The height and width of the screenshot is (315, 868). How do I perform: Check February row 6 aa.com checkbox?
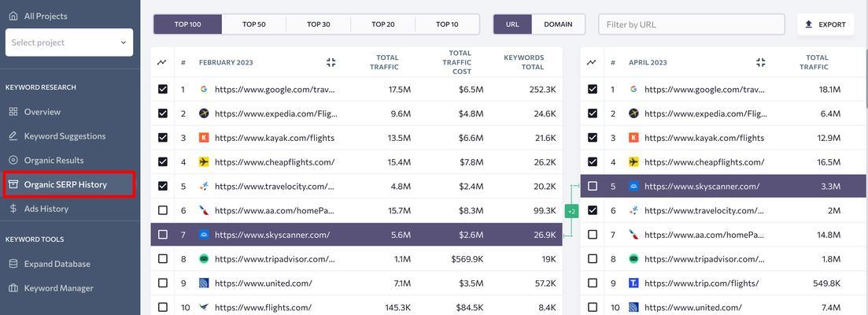163,210
